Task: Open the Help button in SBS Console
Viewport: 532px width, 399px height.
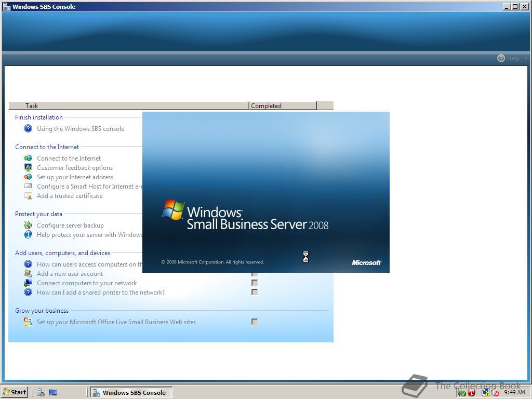Action: point(508,58)
